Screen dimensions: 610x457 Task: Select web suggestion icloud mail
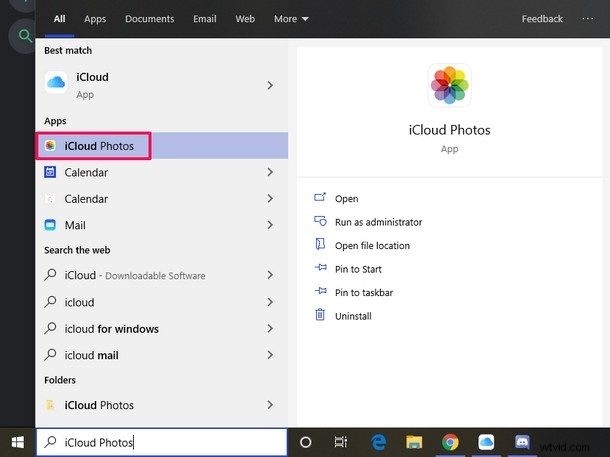tap(161, 355)
